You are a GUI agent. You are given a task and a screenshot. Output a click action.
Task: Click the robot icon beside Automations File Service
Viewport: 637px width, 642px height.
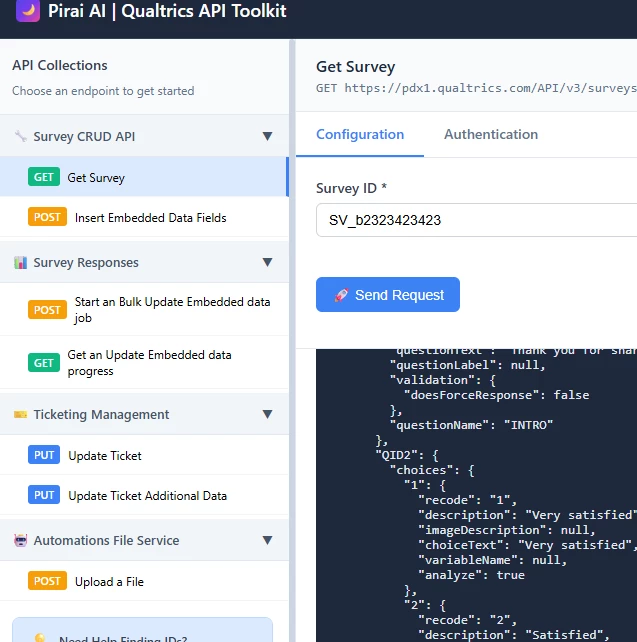(x=20, y=540)
